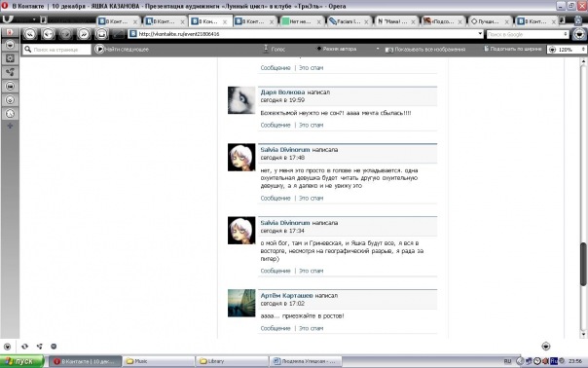Viewport: 588px width, 368px height.
Task: Click the vertical page scrollbar thumb
Action: 583,264
